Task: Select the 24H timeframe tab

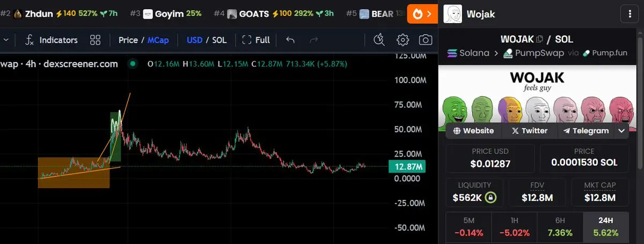Action: point(605,226)
